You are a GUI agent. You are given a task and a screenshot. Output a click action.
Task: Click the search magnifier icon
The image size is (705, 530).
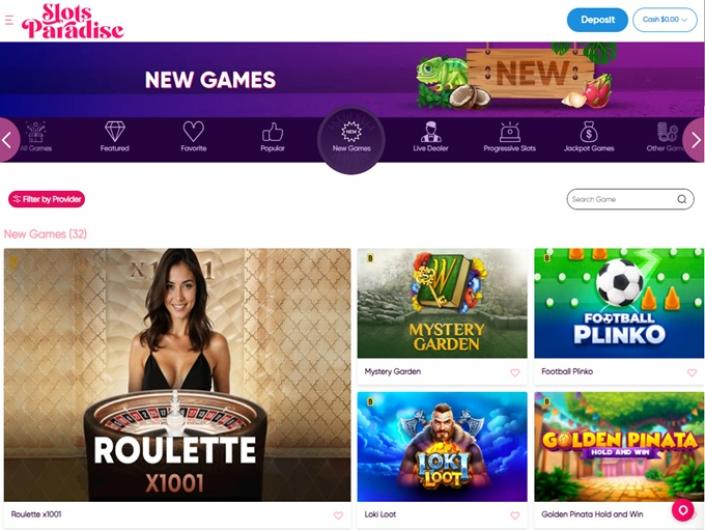point(682,199)
